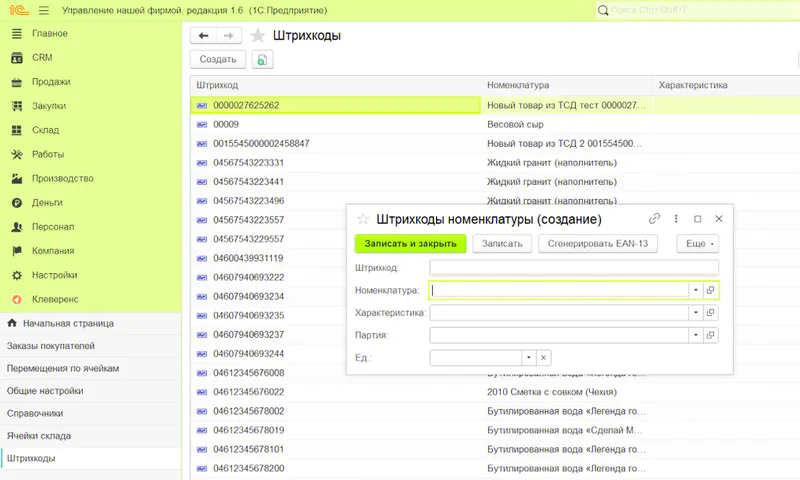Open the Склад section in sidebar
Image resolution: width=800 pixels, height=480 pixels.
coord(45,130)
